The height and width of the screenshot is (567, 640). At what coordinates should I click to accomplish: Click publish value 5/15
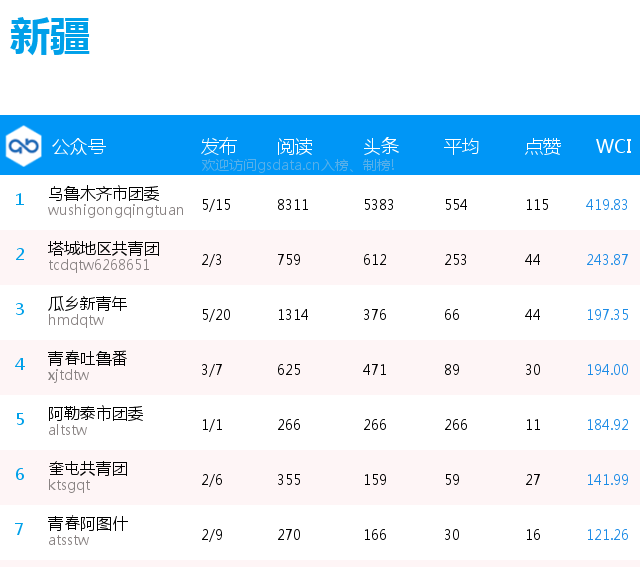click(x=216, y=205)
